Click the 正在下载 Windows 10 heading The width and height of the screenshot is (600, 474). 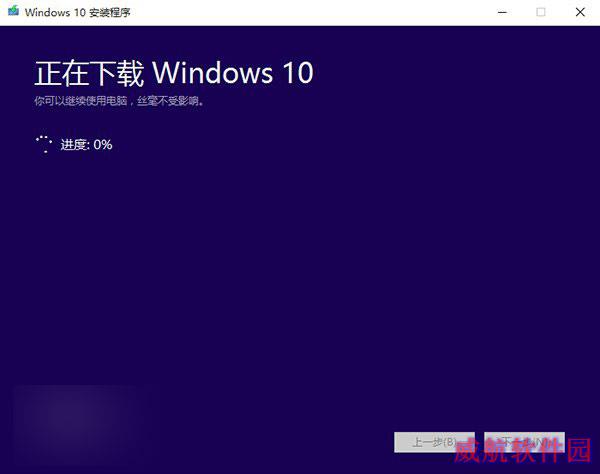coord(174,73)
